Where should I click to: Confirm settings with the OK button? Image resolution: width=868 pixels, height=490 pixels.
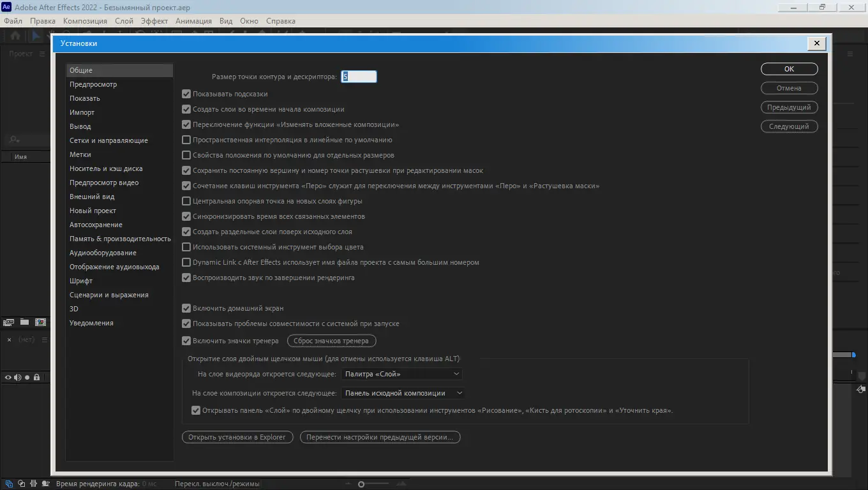[x=789, y=69]
